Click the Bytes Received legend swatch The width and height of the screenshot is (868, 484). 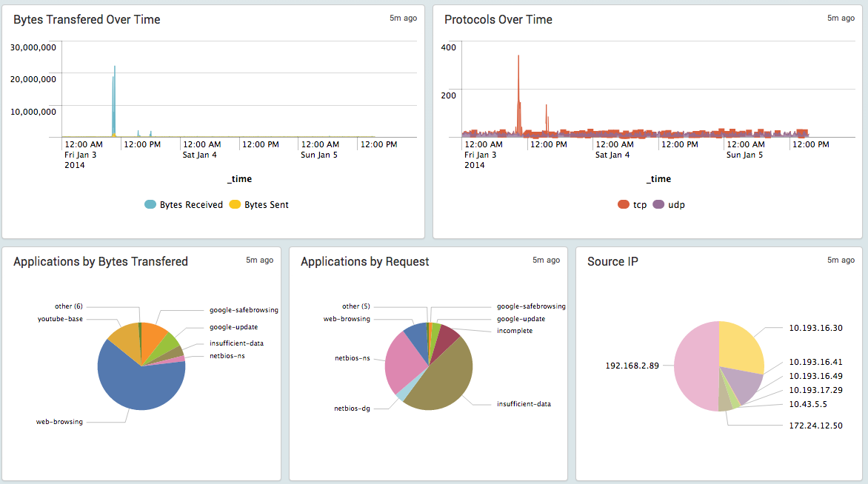coord(150,204)
